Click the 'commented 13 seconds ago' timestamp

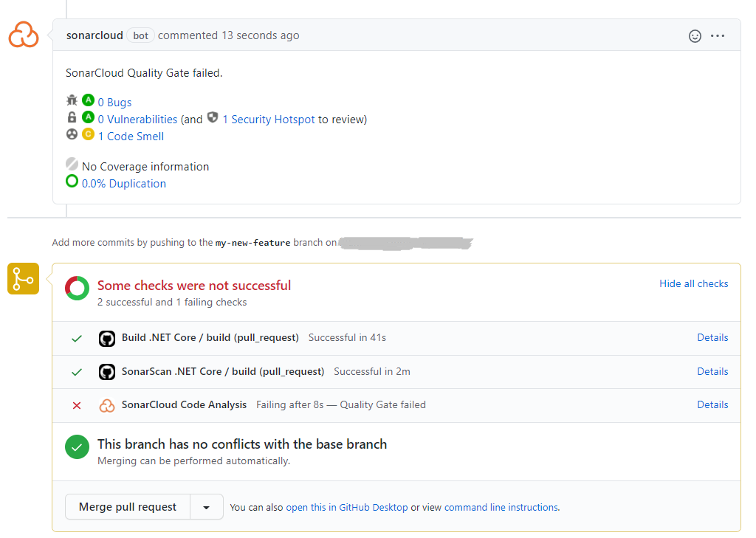point(229,35)
